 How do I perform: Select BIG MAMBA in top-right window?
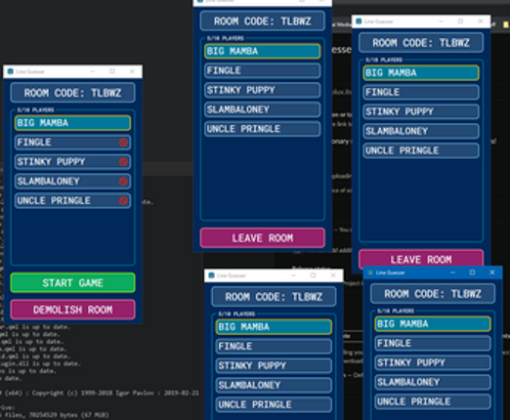coord(421,72)
